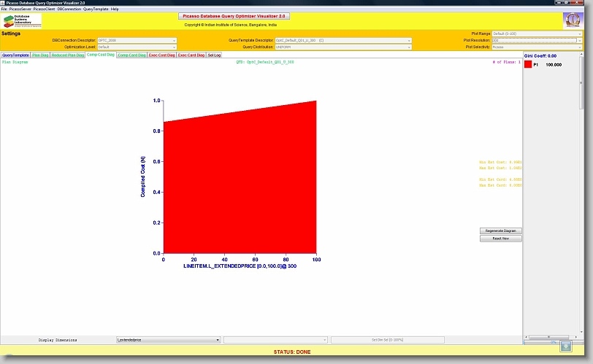
Task: Switch to the Exec Cost Diag tab
Action: point(162,55)
